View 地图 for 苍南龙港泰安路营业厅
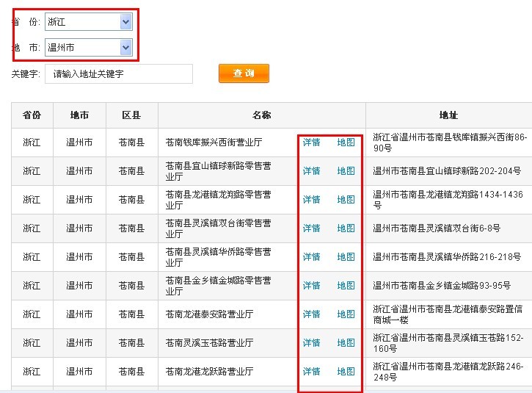 (346, 314)
